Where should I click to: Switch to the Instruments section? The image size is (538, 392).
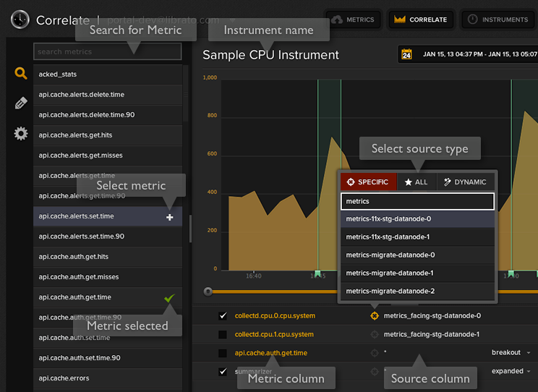[x=499, y=20]
